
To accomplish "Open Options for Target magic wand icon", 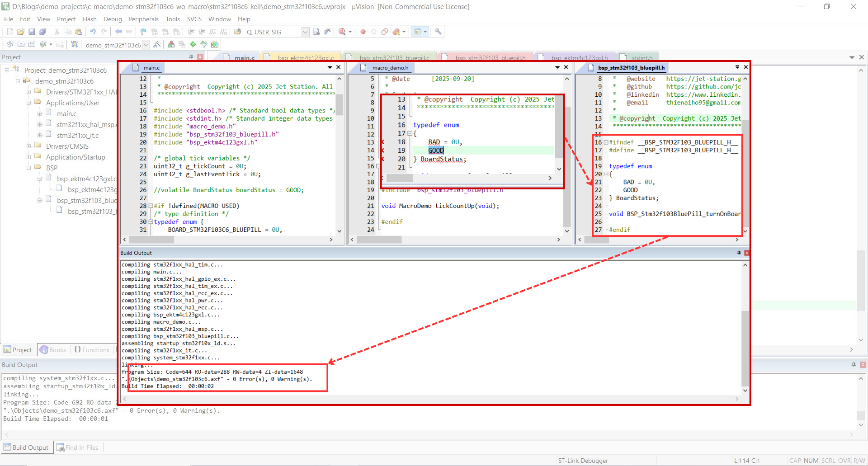I will (157, 44).
